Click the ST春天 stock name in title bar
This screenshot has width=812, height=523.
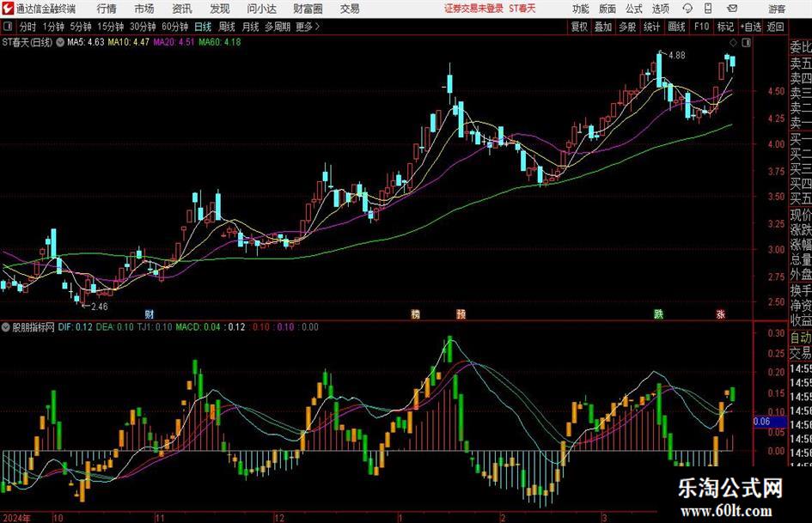point(522,9)
